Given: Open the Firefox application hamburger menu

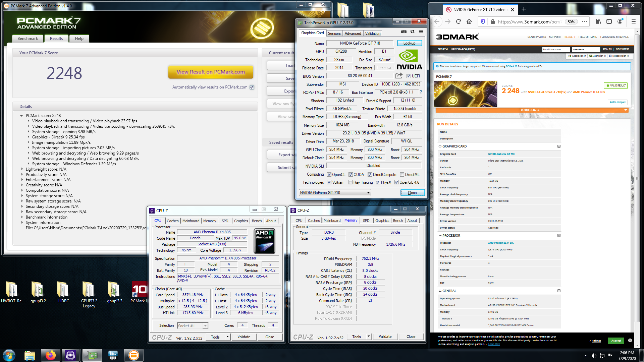Looking at the screenshot, I should click(634, 22).
